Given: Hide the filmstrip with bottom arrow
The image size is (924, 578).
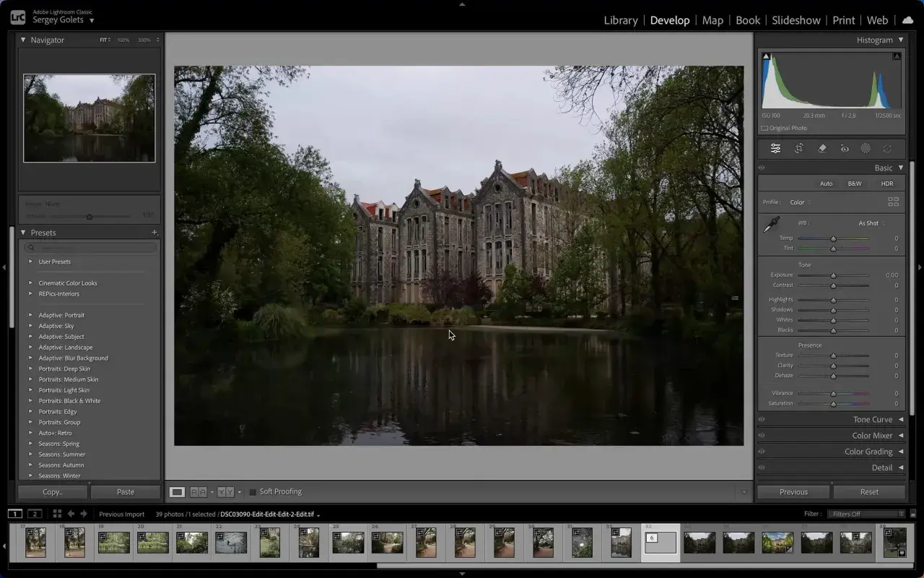Looking at the screenshot, I should (462, 574).
